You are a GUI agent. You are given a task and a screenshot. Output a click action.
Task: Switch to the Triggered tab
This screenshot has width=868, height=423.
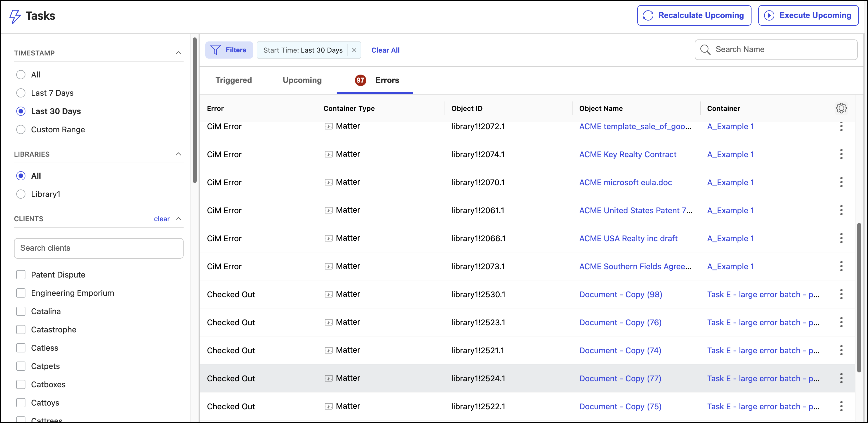(x=234, y=80)
